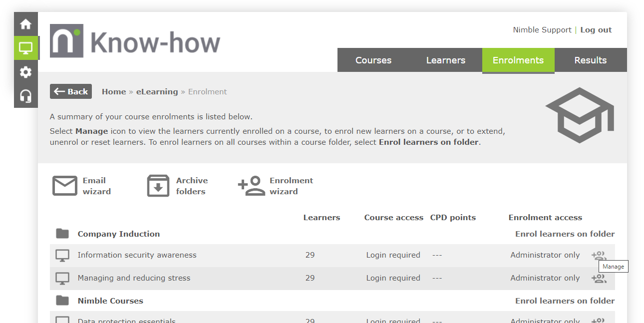The height and width of the screenshot is (323, 644).
Task: Click the Company Induction folder icon
Action: pyautogui.click(x=62, y=234)
